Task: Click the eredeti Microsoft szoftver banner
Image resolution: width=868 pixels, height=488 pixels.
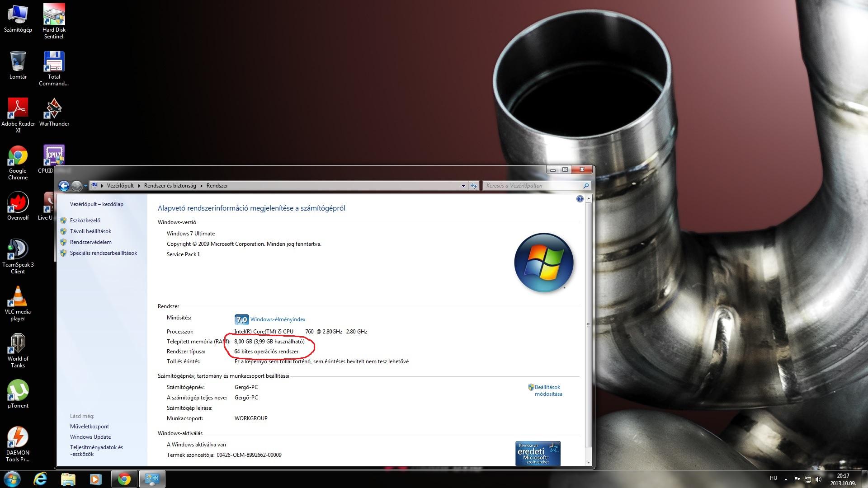Action: coord(538,453)
